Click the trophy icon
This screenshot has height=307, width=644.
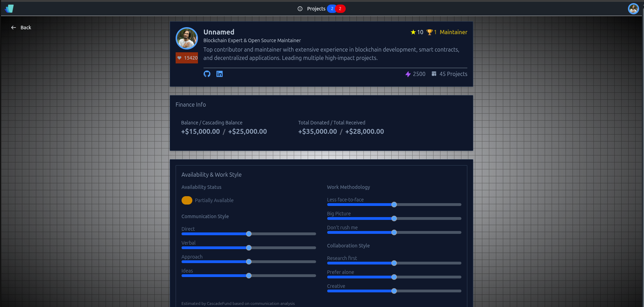point(429,32)
